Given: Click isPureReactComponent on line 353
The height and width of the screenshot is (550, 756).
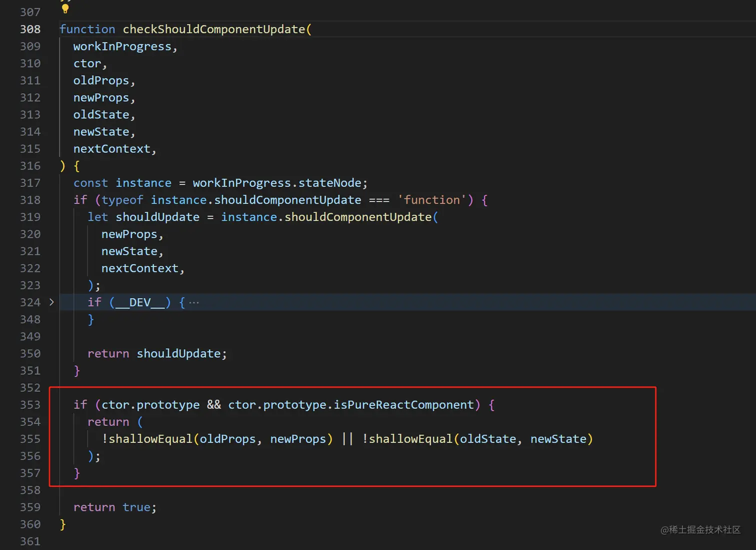Looking at the screenshot, I should (404, 405).
